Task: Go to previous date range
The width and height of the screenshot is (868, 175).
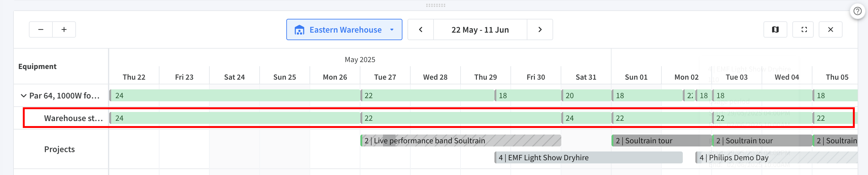Action: click(421, 29)
